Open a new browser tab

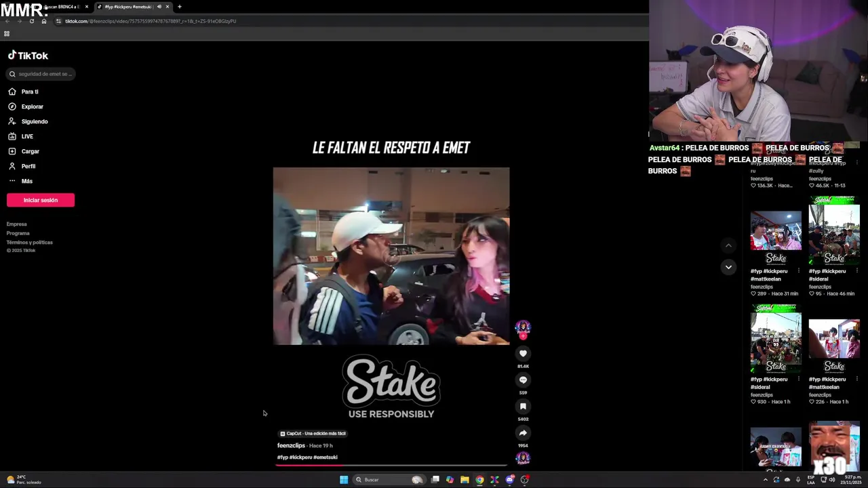coord(180,7)
